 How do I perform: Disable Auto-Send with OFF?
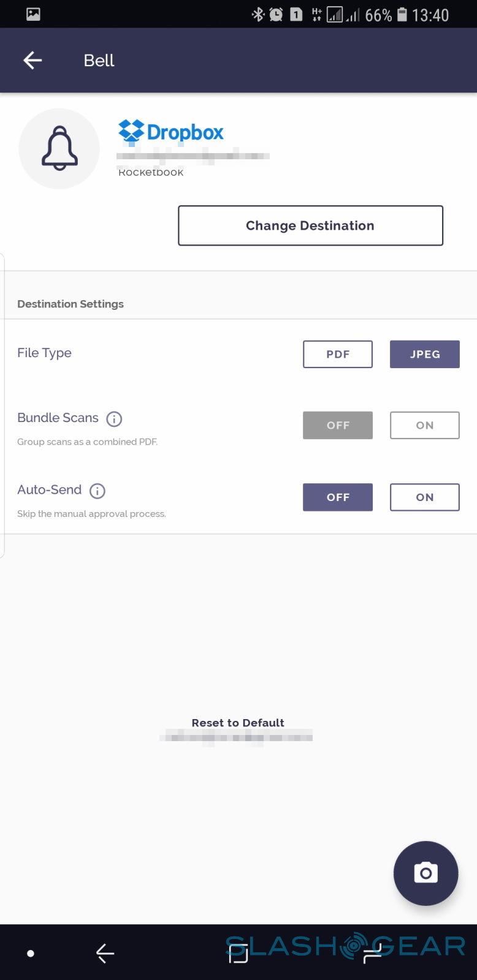tap(337, 497)
